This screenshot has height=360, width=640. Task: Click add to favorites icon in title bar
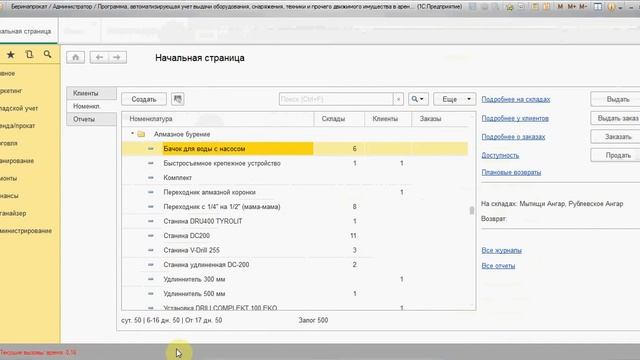(x=509, y=7)
